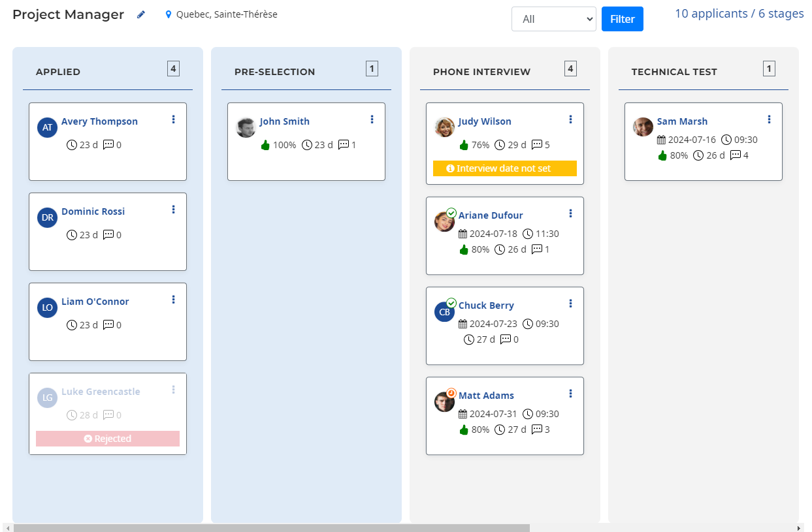812x532 pixels.
Task: Click Avery Thompson's comments bubble icon
Action: point(108,145)
